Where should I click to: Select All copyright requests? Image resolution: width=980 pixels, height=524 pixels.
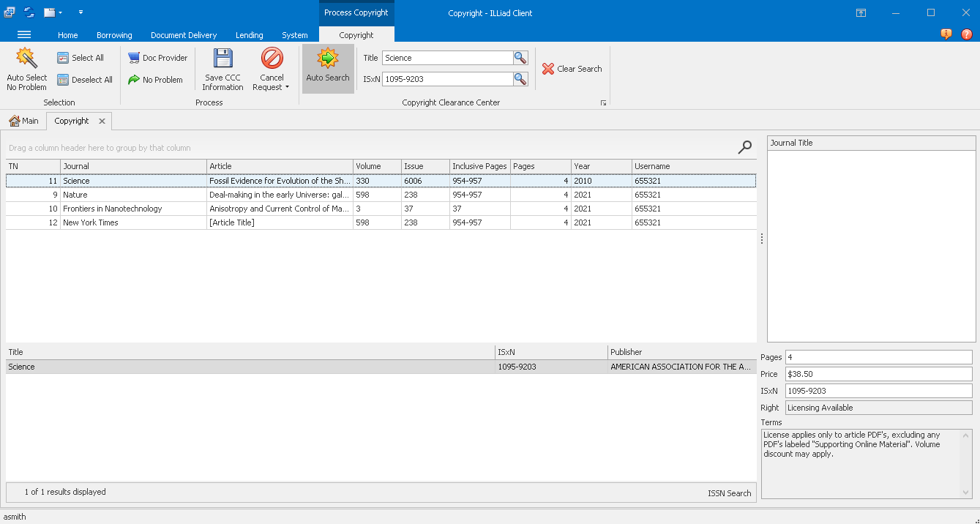(81, 57)
